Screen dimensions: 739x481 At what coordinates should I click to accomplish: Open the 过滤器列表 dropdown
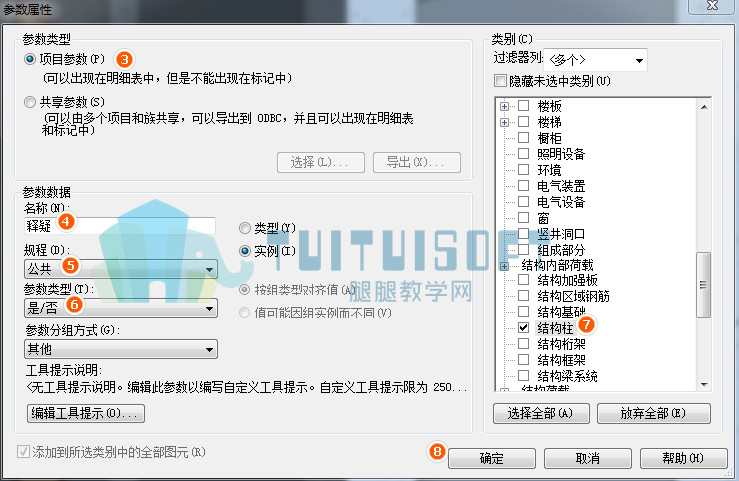pos(595,60)
